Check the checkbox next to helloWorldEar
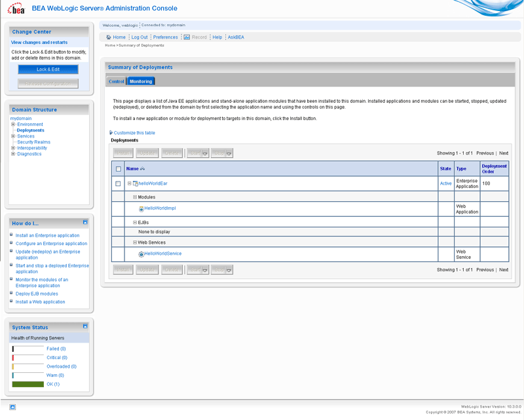The width and height of the screenshot is (524, 420). [119, 183]
